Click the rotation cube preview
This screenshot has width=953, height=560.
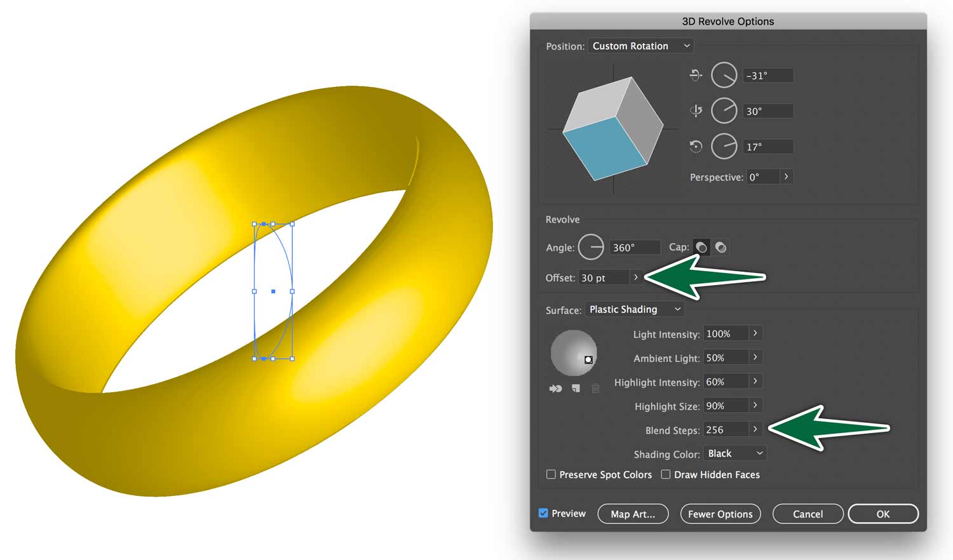[x=613, y=129]
